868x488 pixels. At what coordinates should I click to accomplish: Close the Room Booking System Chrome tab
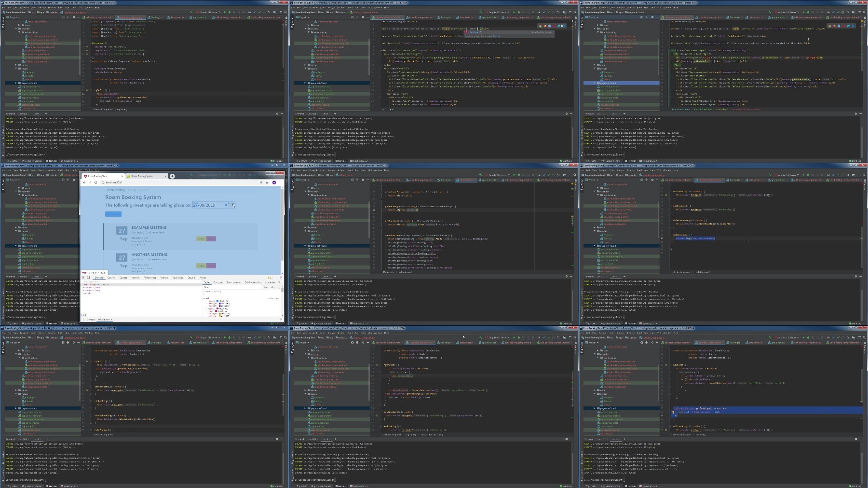[165, 176]
